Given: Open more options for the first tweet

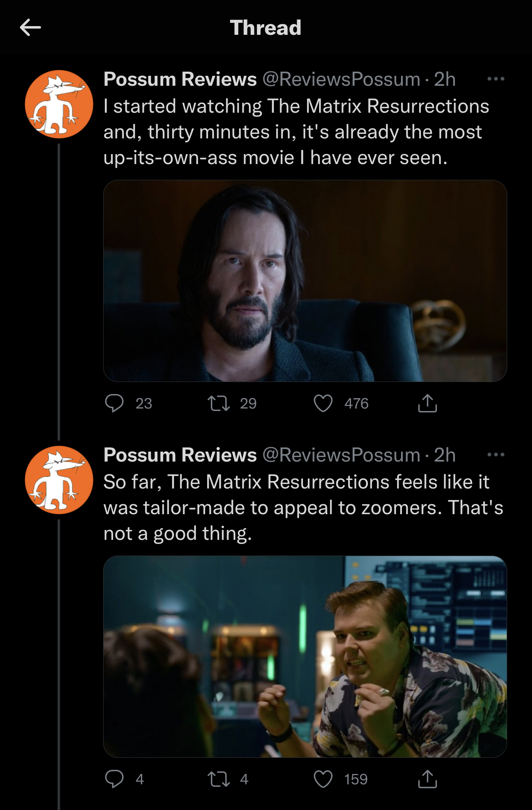Looking at the screenshot, I should [x=496, y=79].
